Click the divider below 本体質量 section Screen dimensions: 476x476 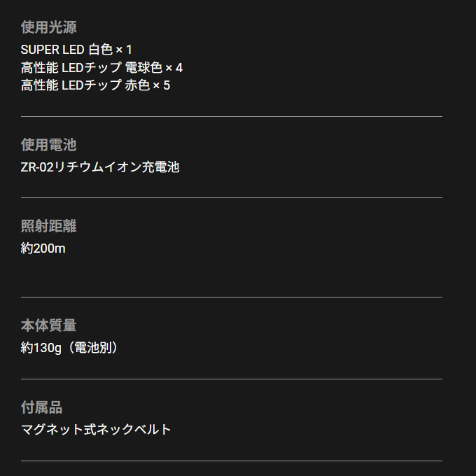tap(232, 379)
